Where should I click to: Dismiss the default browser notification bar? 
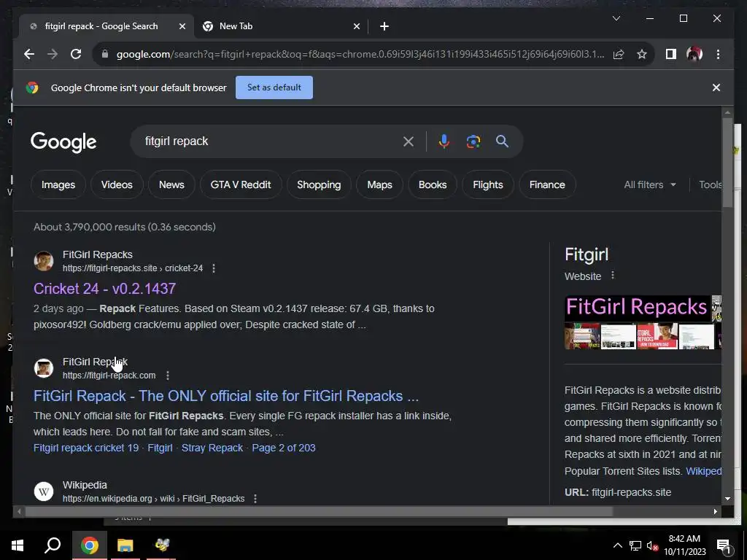(716, 87)
